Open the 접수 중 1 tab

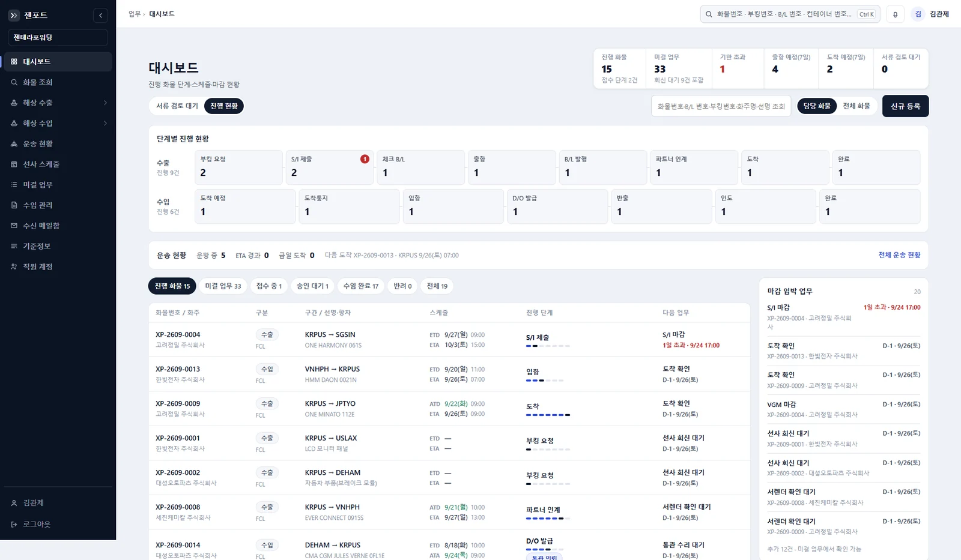click(x=269, y=286)
